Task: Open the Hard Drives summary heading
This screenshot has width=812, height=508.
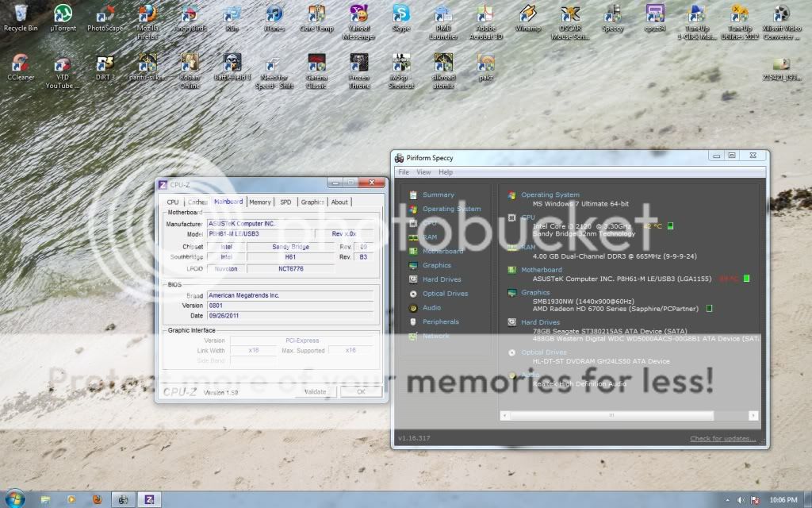Action: coord(540,322)
